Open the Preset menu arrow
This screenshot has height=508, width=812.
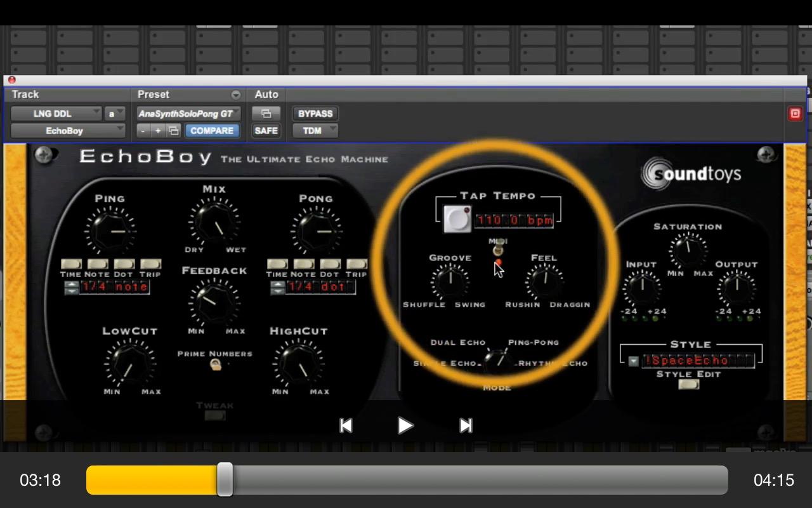coord(235,95)
